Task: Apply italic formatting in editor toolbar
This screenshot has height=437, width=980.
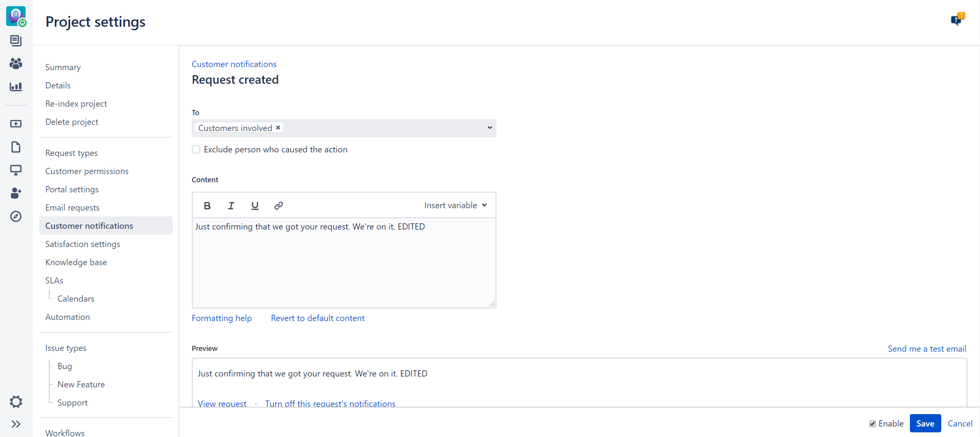Action: pos(231,206)
